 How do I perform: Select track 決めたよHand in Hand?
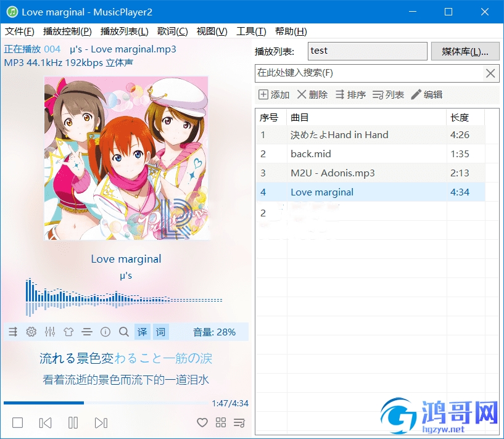coord(370,134)
